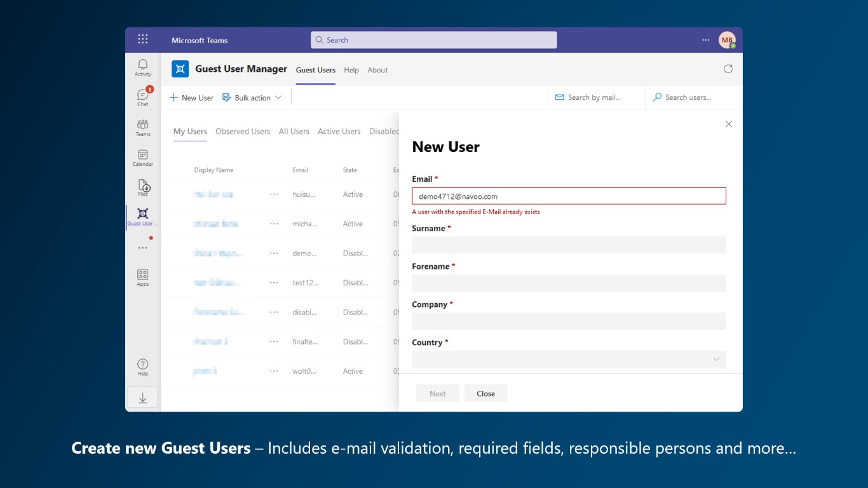Click the Help question mark icon
The height and width of the screenshot is (488, 868).
tap(143, 366)
